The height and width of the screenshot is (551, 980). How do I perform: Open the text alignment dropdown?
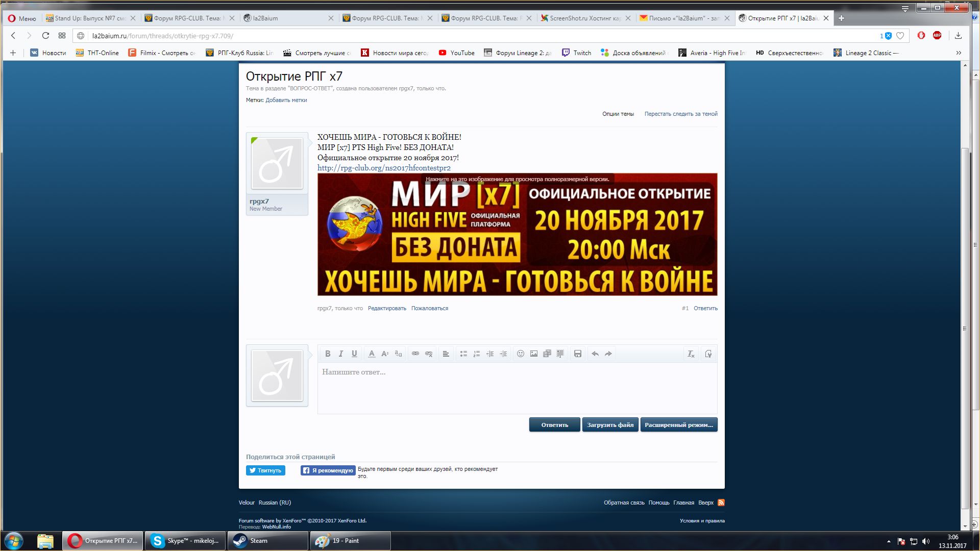(446, 354)
